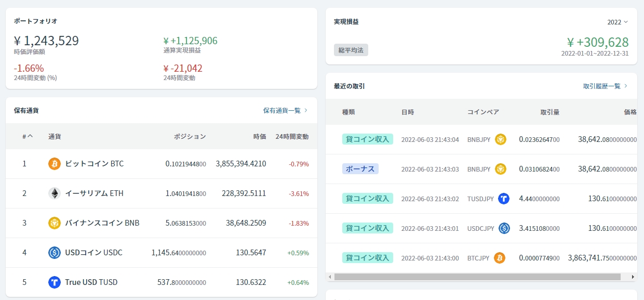Open the 2022 year dropdown
This screenshot has height=300, width=644.
click(x=618, y=22)
